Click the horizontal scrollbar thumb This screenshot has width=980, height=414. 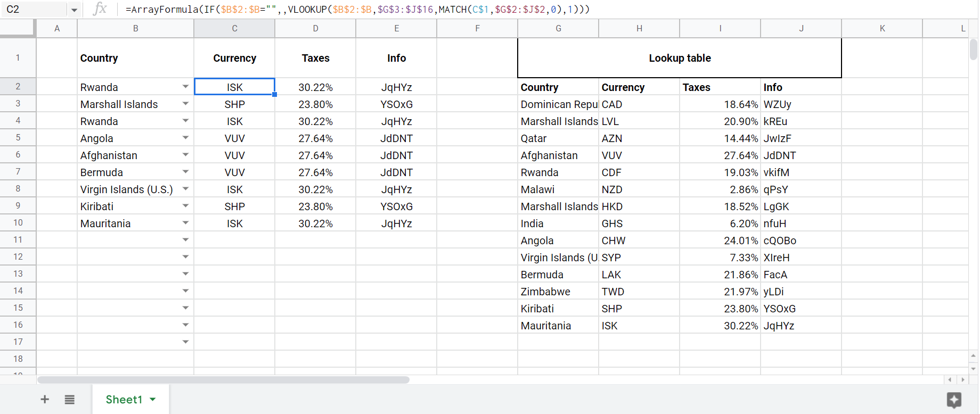223,380
